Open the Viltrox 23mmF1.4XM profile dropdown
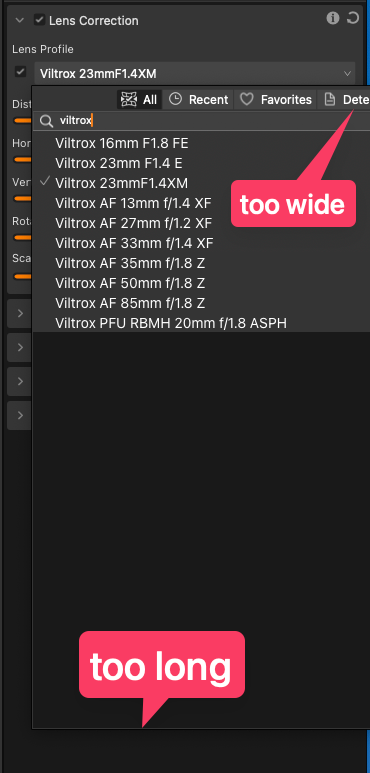Viewport: 370px width, 773px height. pyautogui.click(x=195, y=74)
